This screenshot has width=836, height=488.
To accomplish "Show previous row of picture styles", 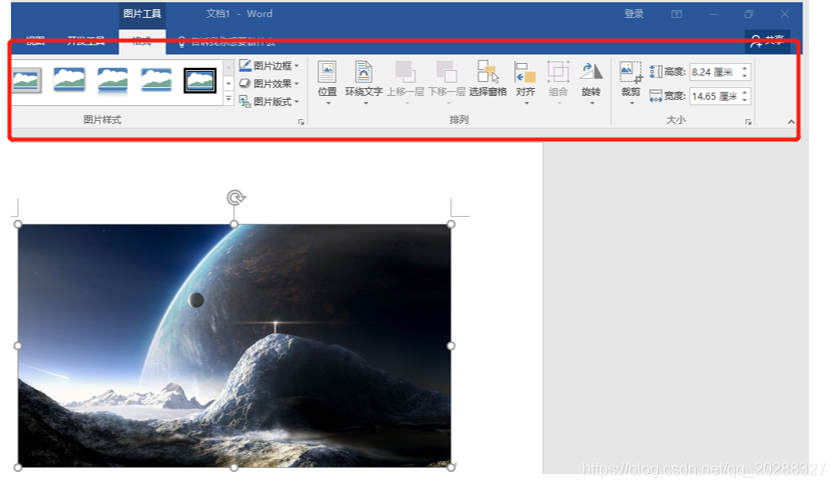I will click(x=229, y=68).
